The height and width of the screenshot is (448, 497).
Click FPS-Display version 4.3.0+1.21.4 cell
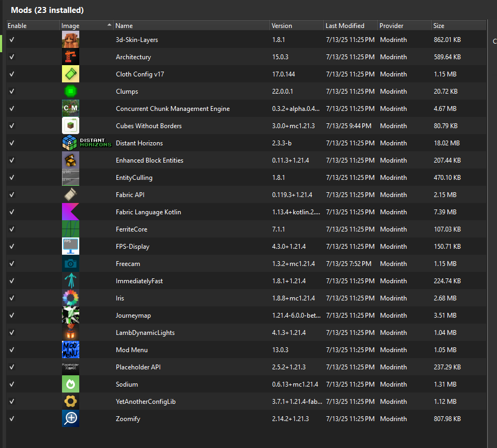click(289, 247)
